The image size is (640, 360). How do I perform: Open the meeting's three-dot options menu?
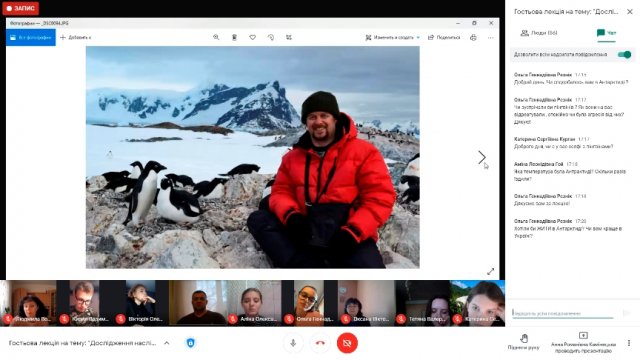coord(629,343)
